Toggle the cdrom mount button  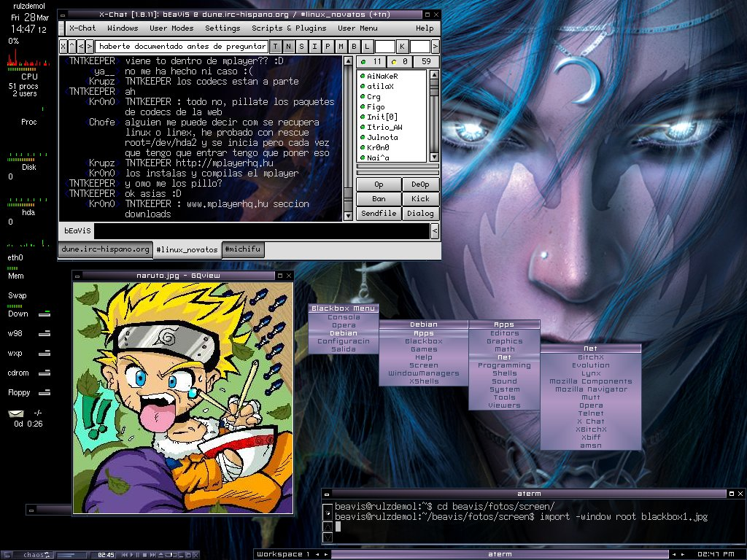[x=44, y=373]
